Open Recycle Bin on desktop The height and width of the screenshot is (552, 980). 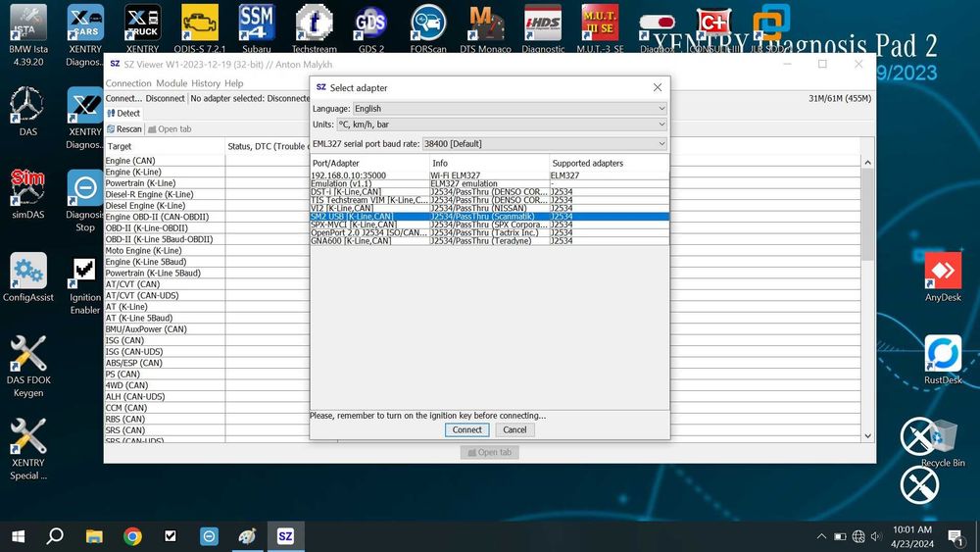[943, 442]
